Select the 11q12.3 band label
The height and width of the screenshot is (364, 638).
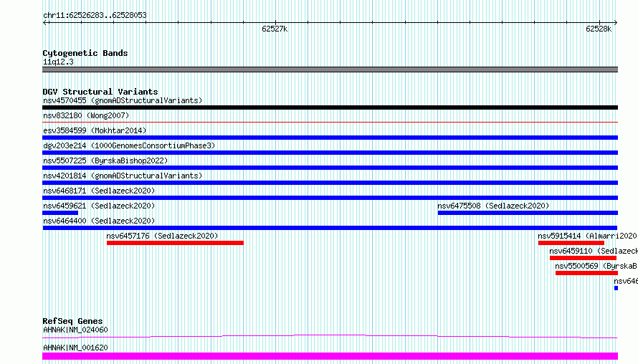click(x=58, y=62)
